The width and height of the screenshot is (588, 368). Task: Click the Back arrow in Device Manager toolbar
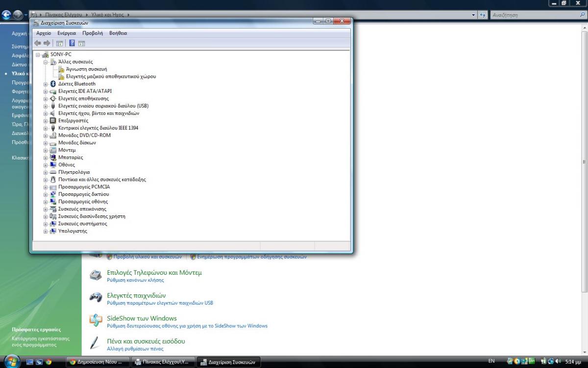38,43
